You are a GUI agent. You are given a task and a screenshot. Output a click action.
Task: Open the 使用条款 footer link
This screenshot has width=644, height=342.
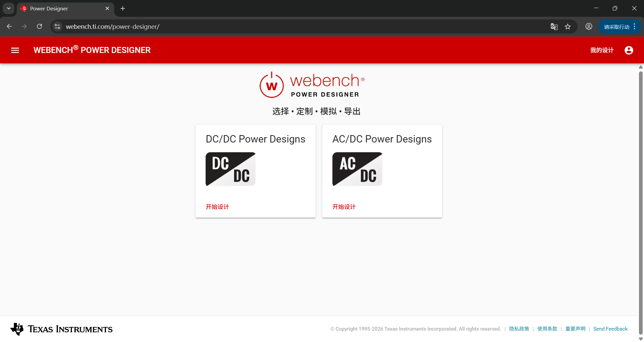pyautogui.click(x=547, y=329)
